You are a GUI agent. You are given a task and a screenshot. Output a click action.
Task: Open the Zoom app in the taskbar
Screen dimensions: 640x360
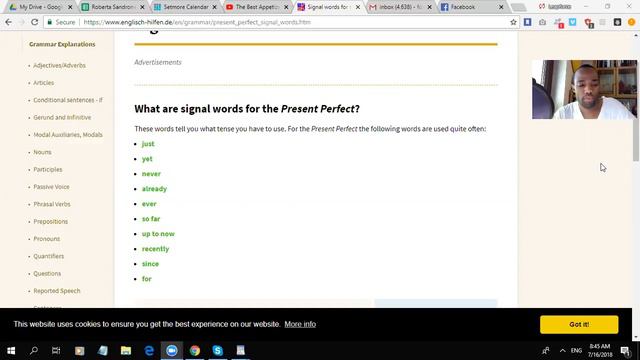coord(172,351)
